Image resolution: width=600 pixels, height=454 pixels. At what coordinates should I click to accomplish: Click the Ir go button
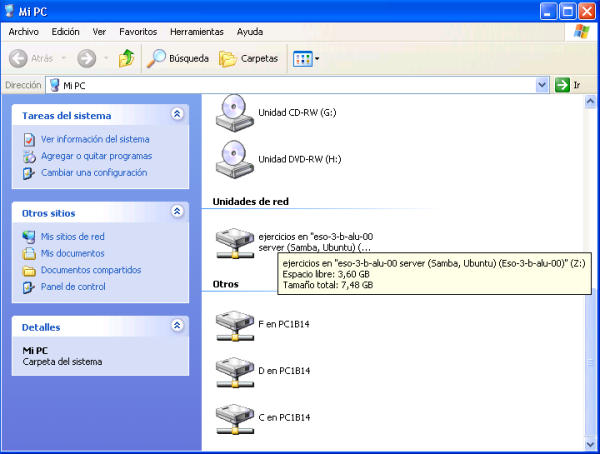tap(568, 85)
